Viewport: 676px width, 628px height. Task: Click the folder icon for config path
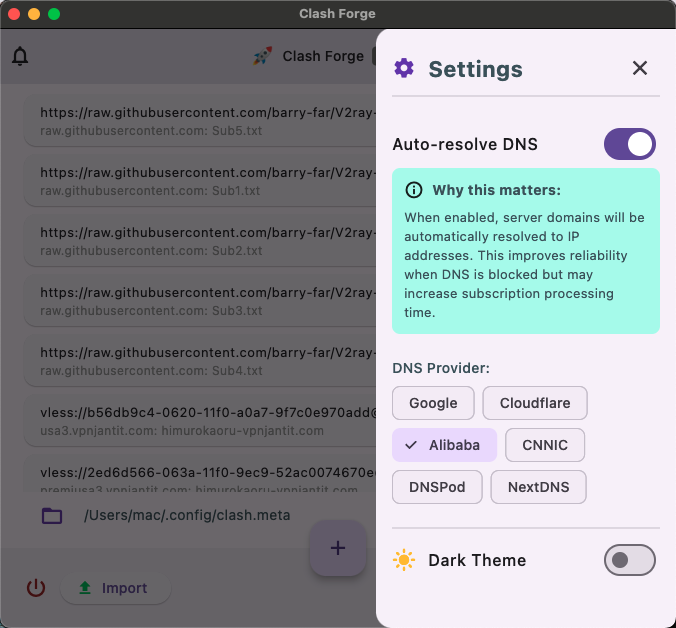click(x=52, y=516)
